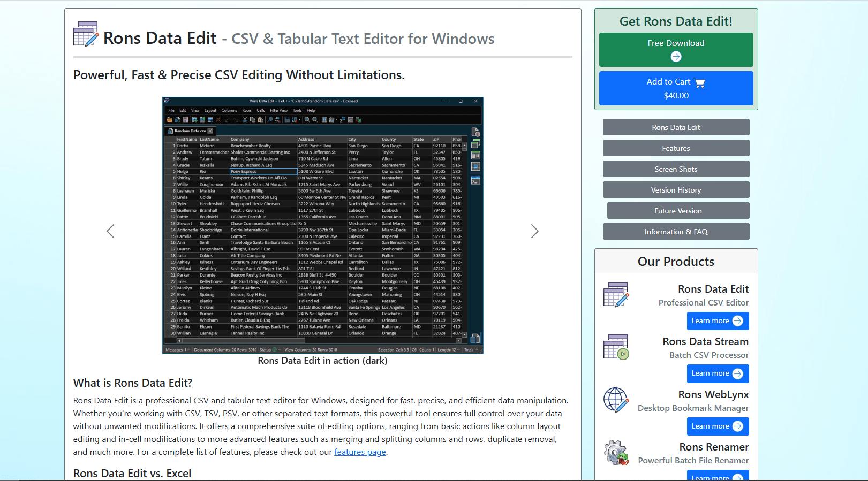The width and height of the screenshot is (868, 481).
Task: Open the Information & FAQ nav button
Action: click(676, 232)
